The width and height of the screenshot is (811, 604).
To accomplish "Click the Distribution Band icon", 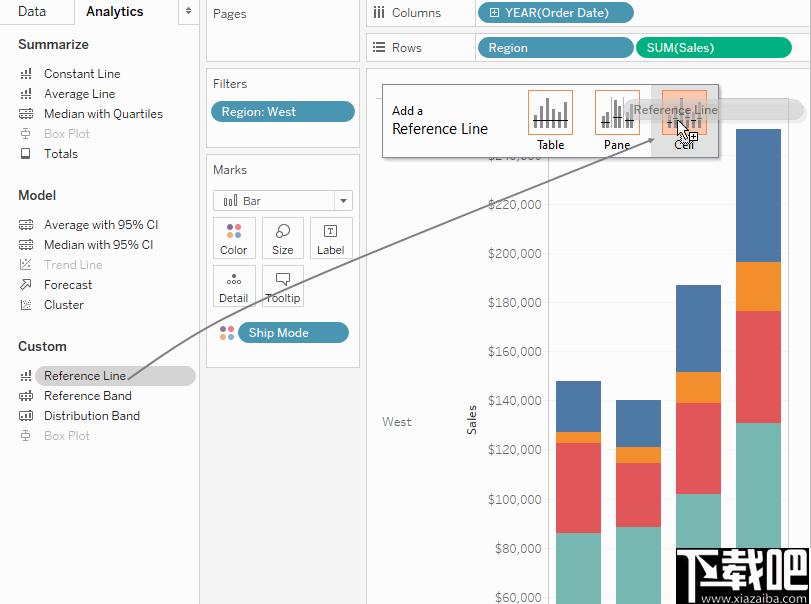I will (26, 416).
